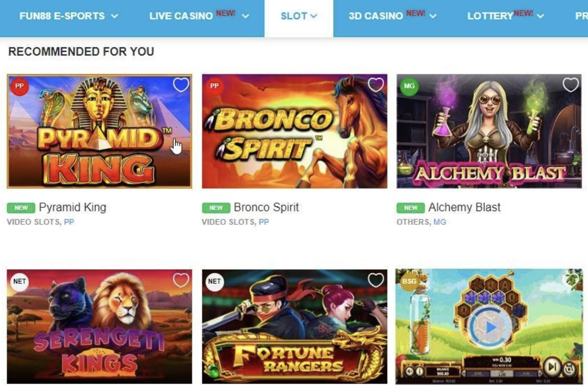Click the PP provider link under Bronco Spirit

(x=264, y=222)
